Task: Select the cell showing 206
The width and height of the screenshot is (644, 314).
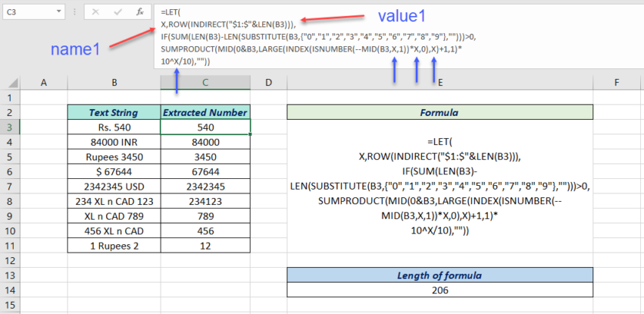Action: 439,290
